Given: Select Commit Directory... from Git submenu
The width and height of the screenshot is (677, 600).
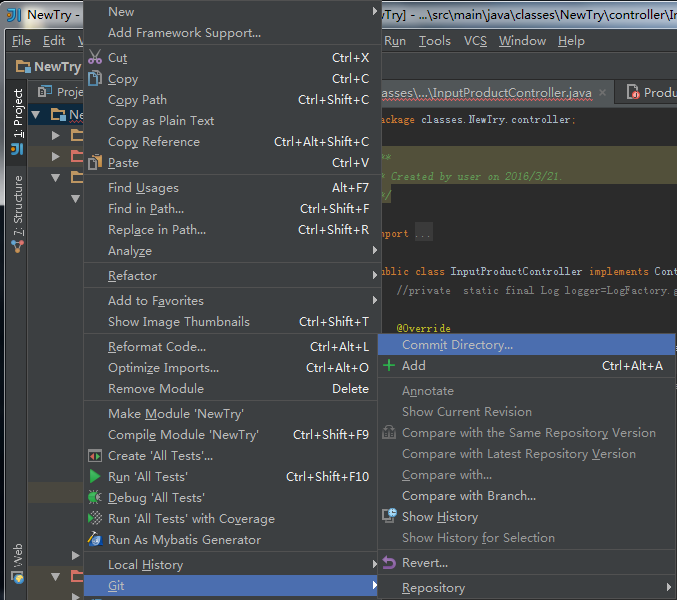Looking at the screenshot, I should click(x=457, y=345).
